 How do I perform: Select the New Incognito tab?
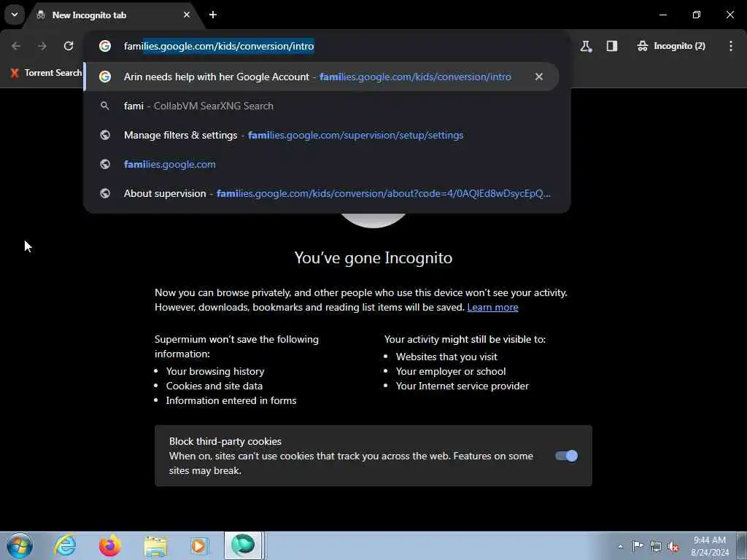click(113, 15)
